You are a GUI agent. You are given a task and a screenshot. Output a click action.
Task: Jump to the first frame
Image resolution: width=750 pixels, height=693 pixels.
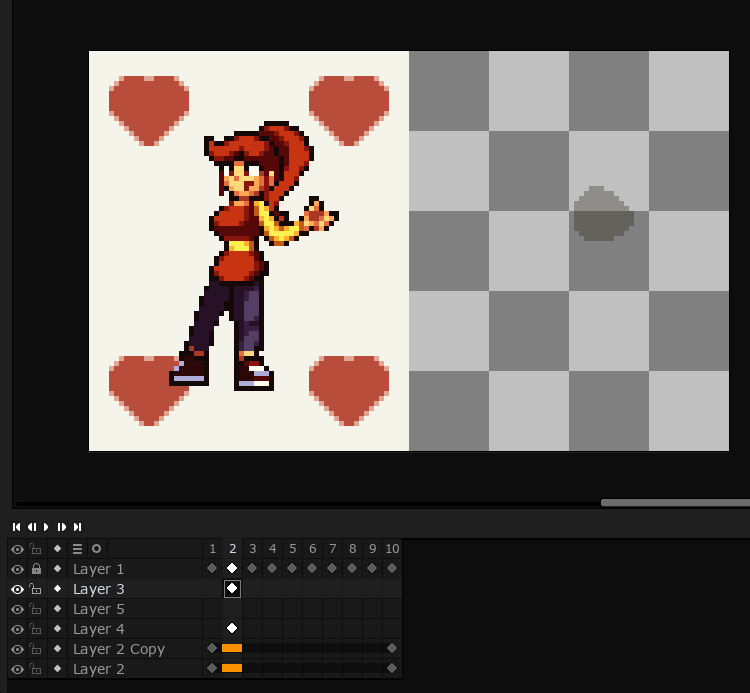(17, 527)
